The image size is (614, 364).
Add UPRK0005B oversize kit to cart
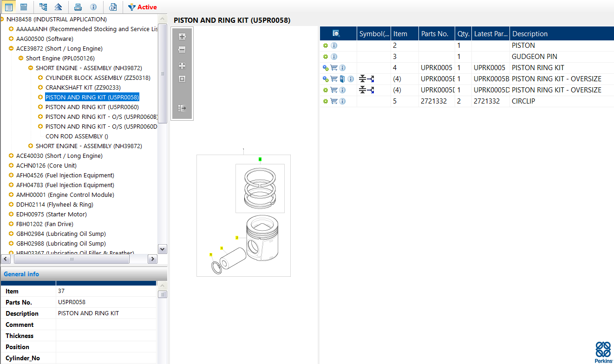click(x=334, y=79)
